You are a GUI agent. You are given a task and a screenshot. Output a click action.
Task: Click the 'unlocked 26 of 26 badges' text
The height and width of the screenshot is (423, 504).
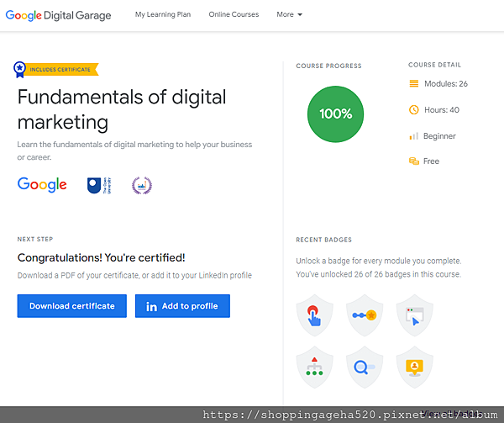point(379,274)
